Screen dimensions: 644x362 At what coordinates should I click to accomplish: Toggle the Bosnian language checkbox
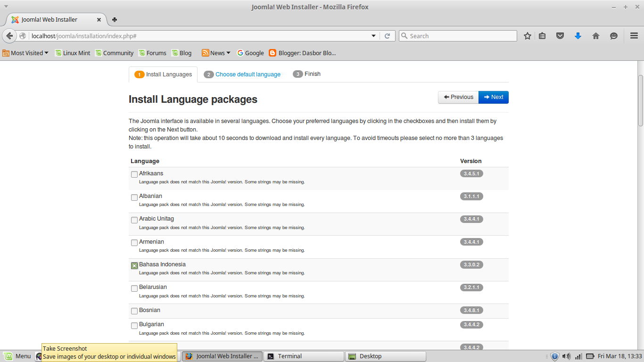(134, 311)
